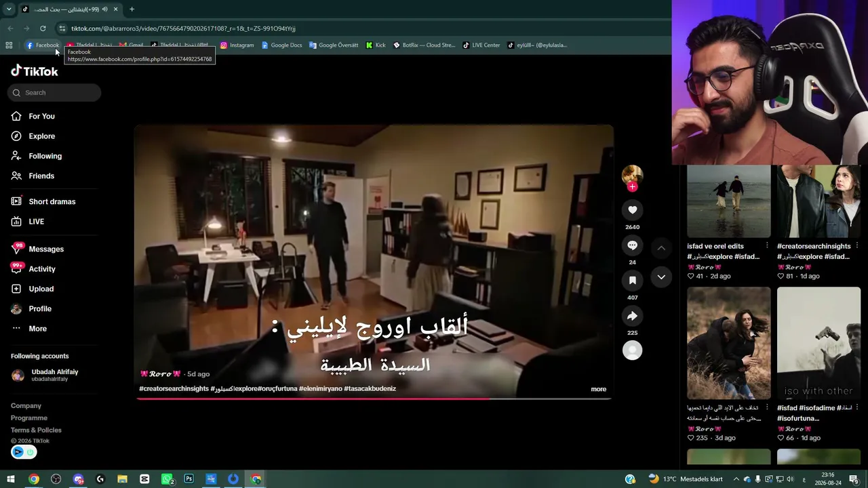Follow the creator with the red plus badge
868x488 pixels.
[632, 187]
